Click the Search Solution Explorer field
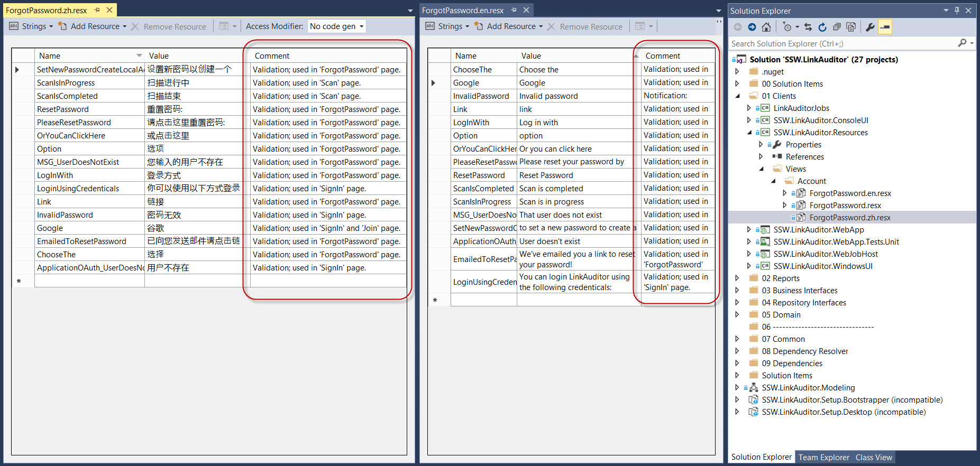Screen dimensions: 980x466 pyautogui.click(x=841, y=44)
